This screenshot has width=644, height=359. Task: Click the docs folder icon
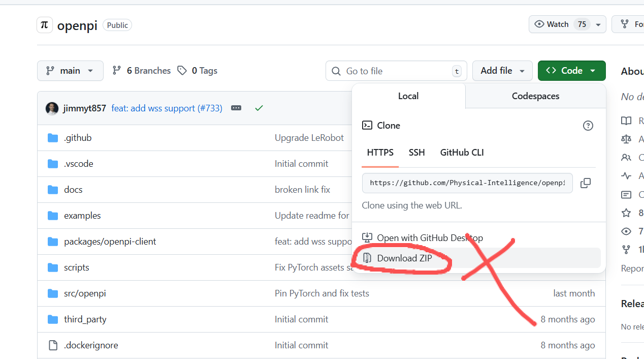coord(53,190)
